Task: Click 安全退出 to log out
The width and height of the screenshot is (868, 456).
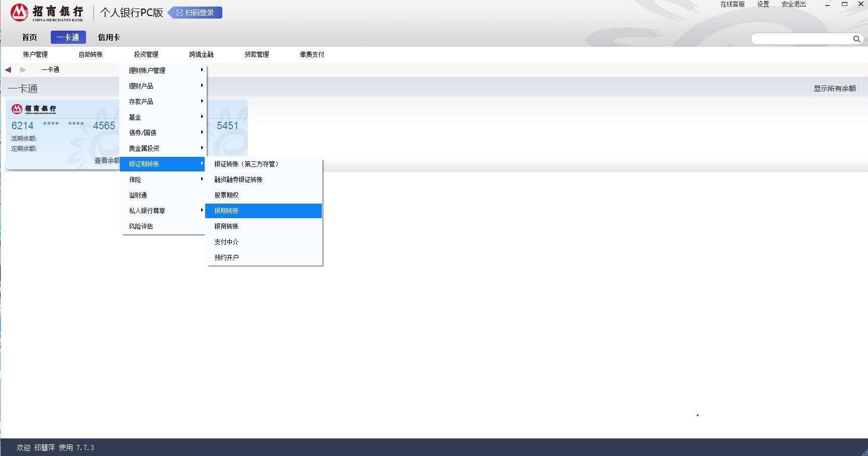Action: tap(793, 5)
